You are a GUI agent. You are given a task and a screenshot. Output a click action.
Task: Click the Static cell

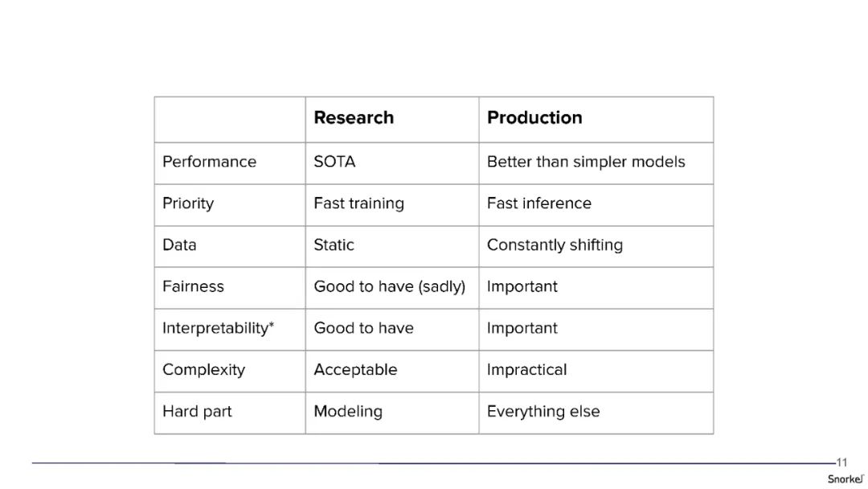coord(334,245)
